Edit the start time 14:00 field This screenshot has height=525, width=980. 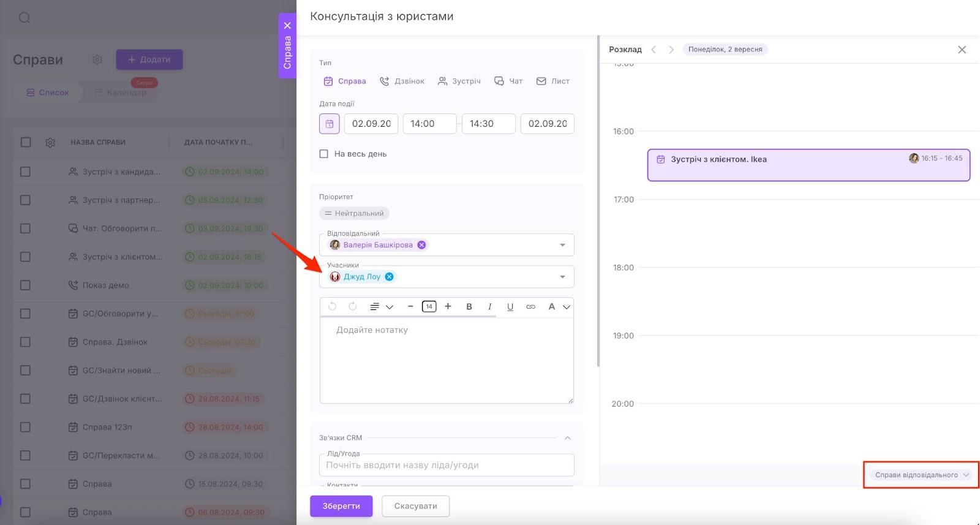click(x=429, y=124)
